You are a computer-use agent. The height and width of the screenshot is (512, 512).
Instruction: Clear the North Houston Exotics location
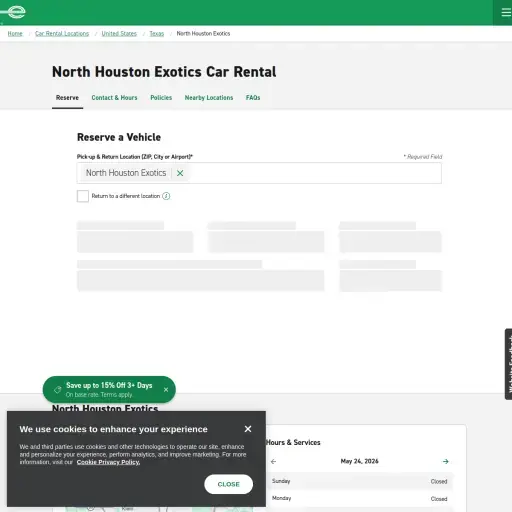[180, 173]
